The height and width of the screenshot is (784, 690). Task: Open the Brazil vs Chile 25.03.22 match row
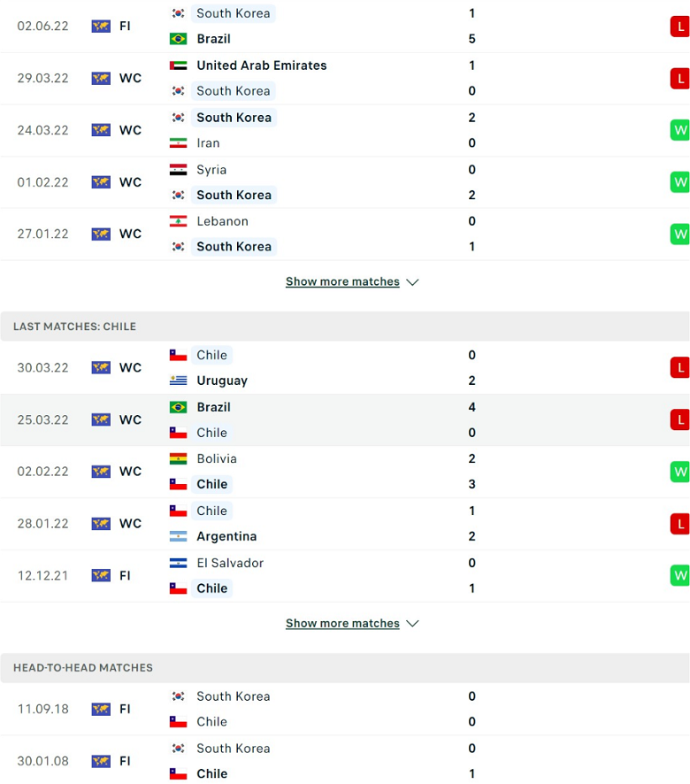(x=345, y=420)
